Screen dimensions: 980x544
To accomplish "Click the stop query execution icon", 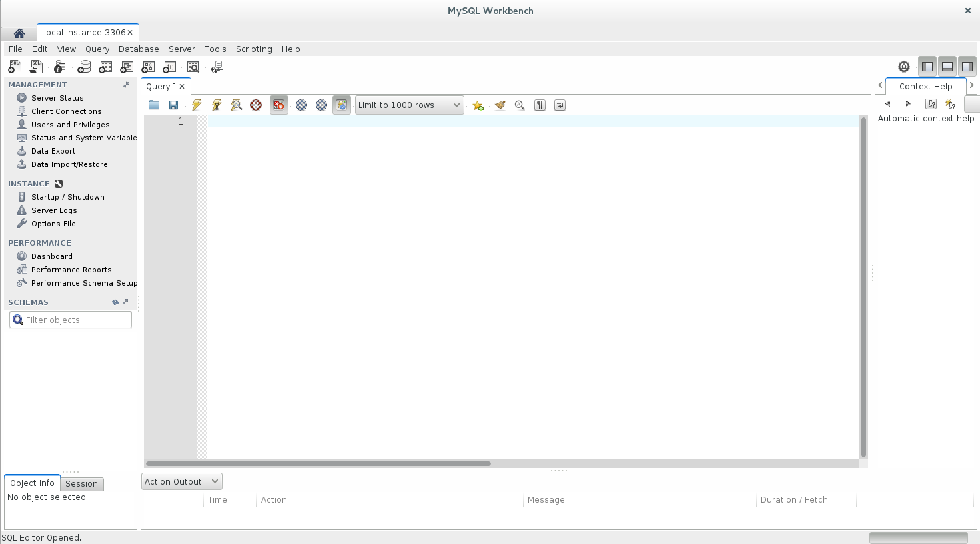I will (256, 105).
